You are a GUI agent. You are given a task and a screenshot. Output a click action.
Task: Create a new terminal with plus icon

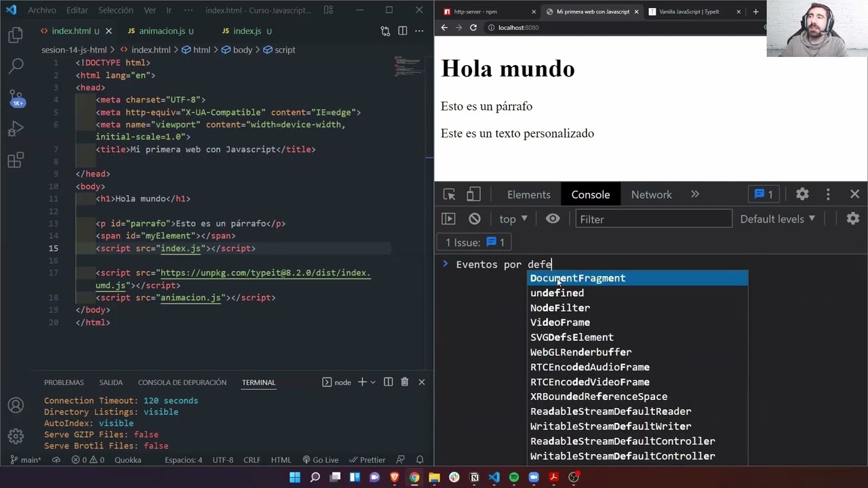coord(362,382)
